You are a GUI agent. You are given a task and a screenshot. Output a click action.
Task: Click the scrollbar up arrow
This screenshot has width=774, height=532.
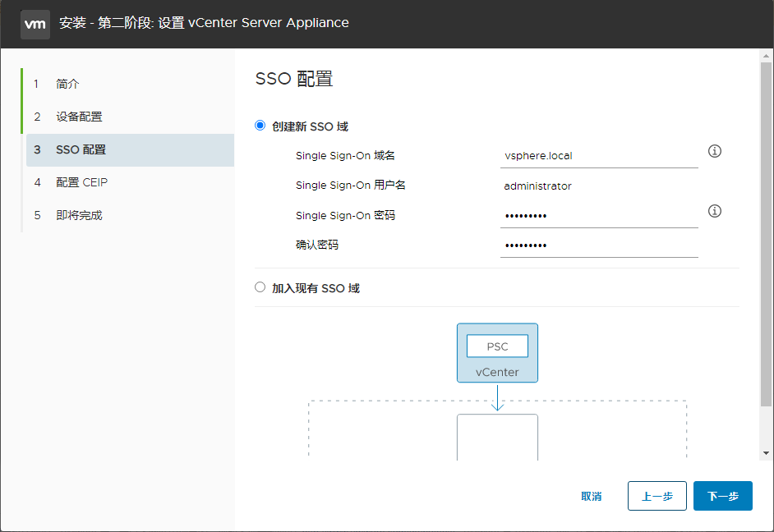point(766,56)
